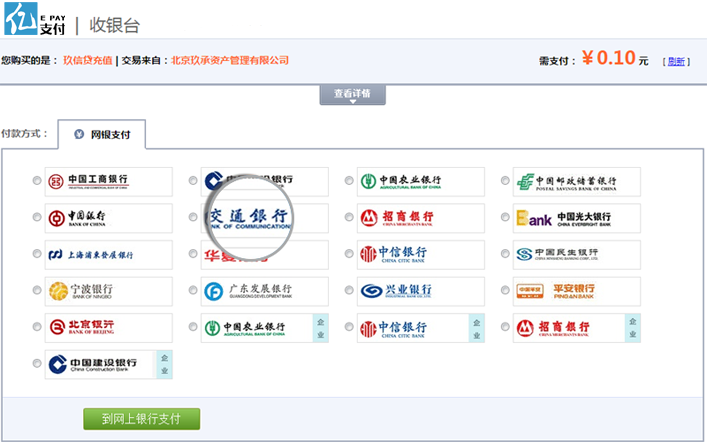Click the 中国民生银行 logo card
This screenshot has width=707, height=442.
(577, 255)
